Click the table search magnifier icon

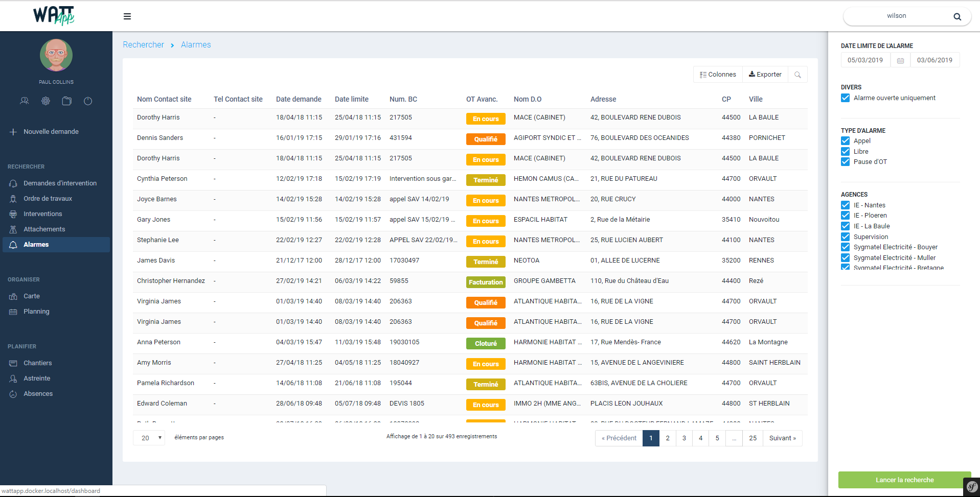pos(797,75)
